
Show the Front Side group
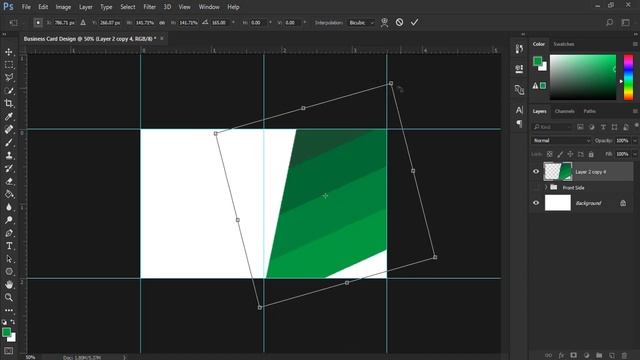coord(536,187)
